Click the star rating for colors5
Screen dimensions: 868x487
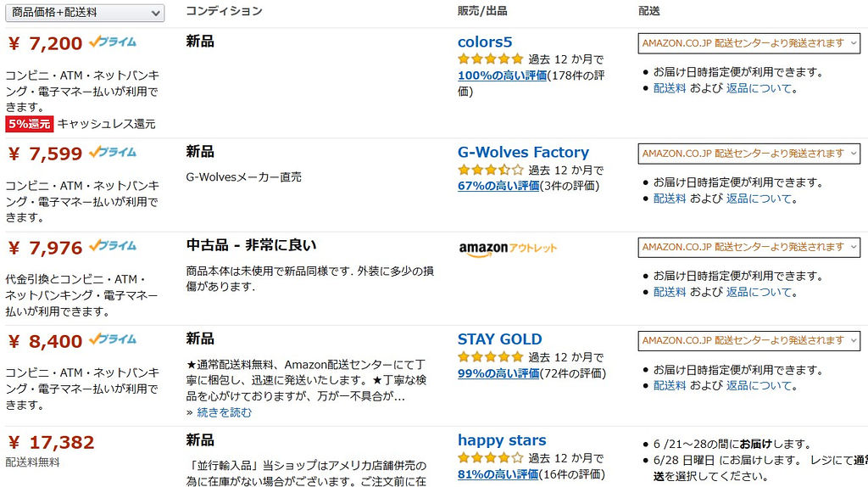point(491,59)
